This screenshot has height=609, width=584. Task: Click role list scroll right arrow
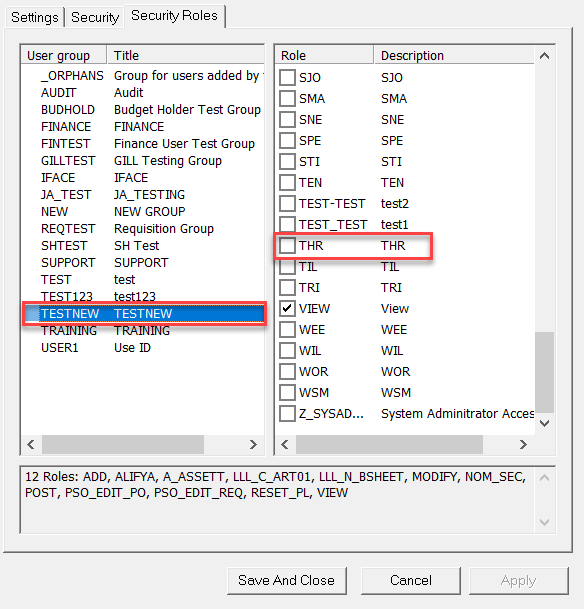coord(523,444)
